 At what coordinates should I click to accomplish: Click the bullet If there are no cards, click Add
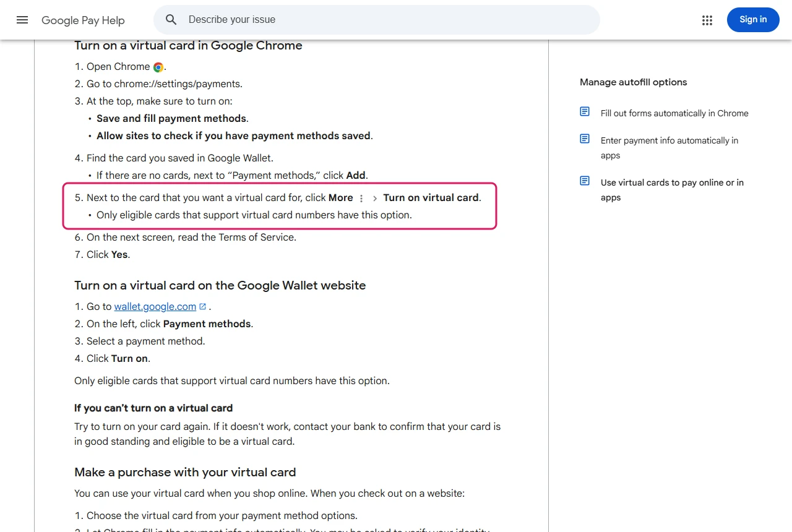(x=232, y=175)
